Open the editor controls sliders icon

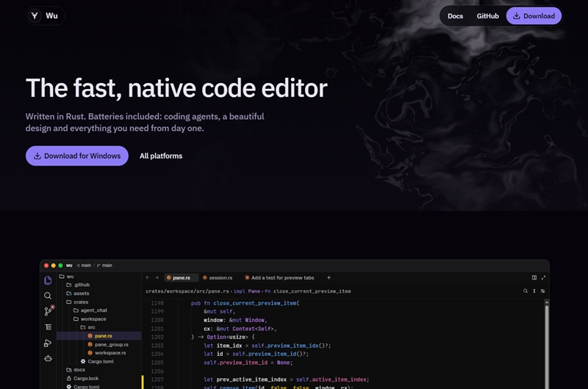point(542,290)
